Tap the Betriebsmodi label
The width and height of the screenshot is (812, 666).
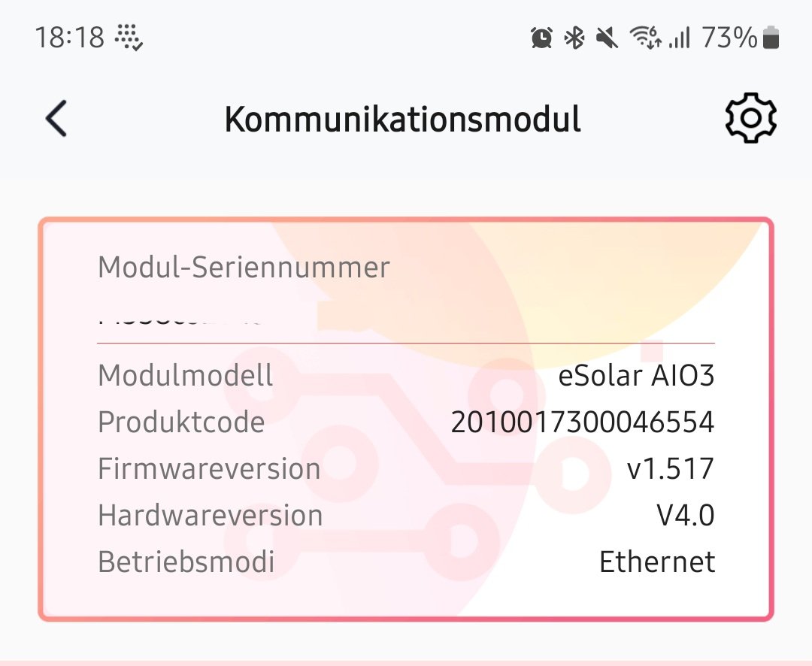(186, 562)
